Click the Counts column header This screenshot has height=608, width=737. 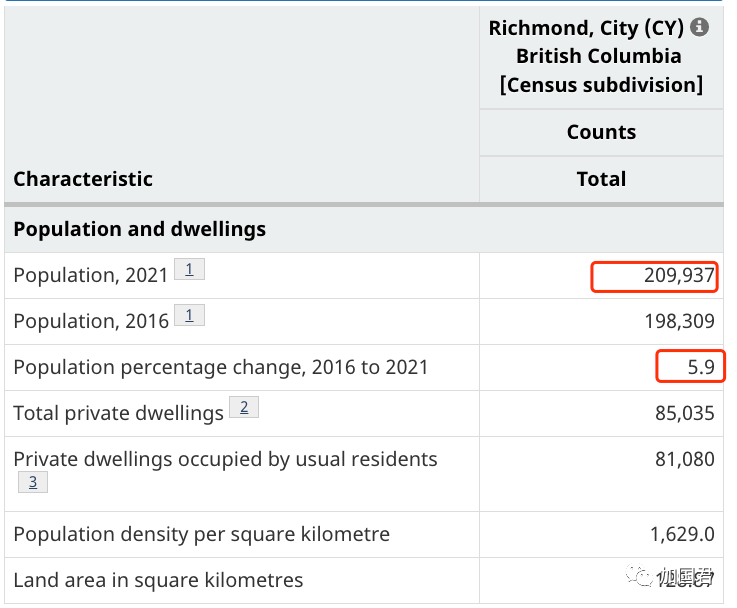click(601, 132)
